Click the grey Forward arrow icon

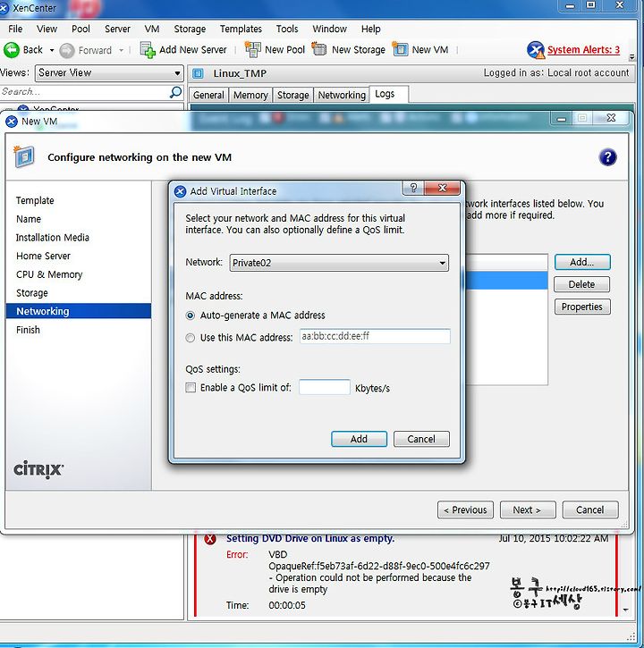point(66,50)
